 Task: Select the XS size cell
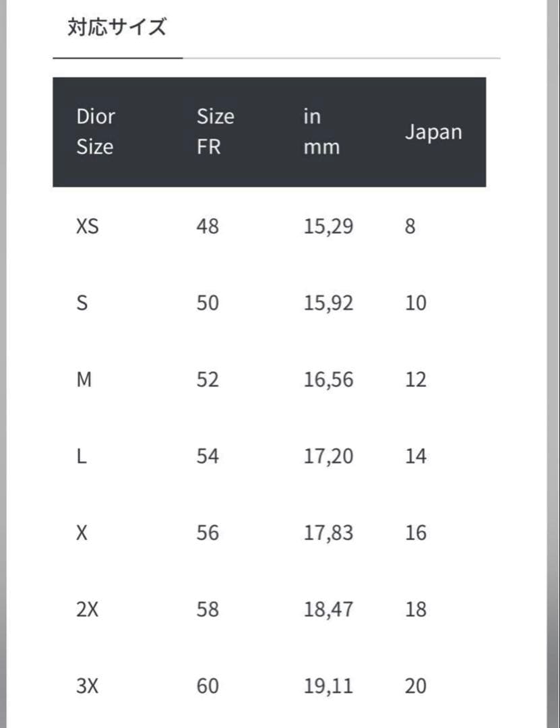click(x=88, y=226)
